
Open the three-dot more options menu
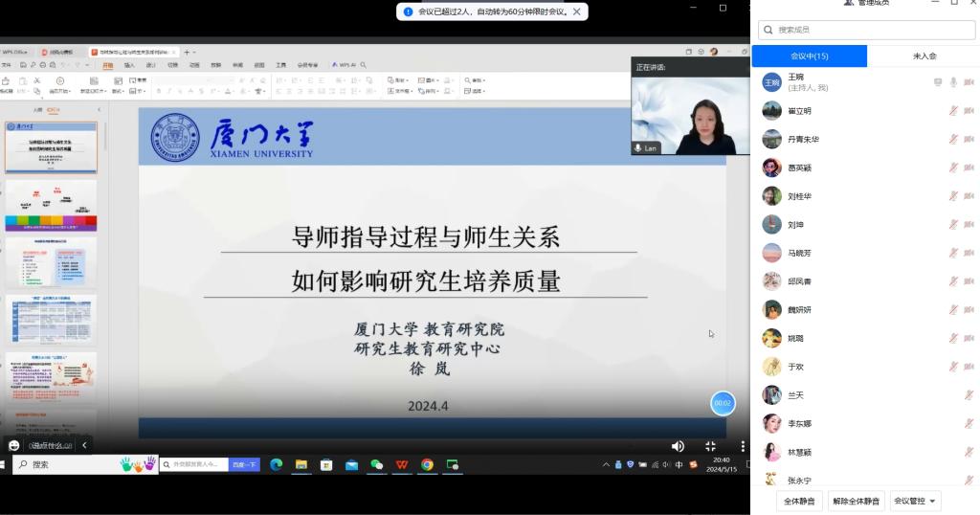tap(743, 446)
